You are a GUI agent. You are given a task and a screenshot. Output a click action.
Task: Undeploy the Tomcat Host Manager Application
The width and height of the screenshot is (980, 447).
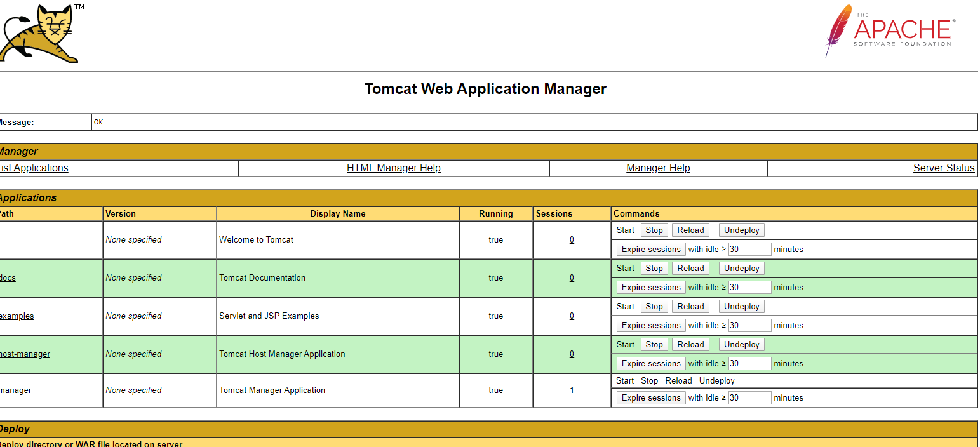click(742, 345)
